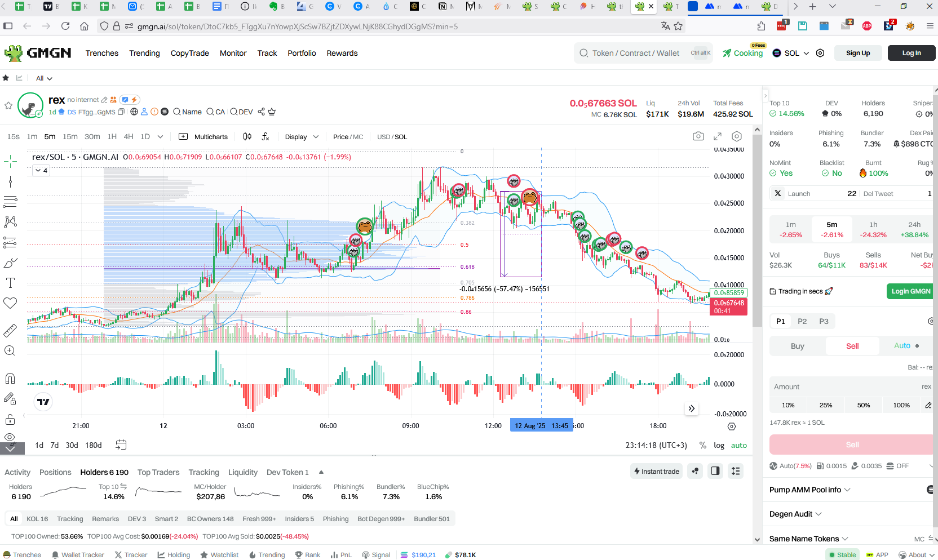938x560 pixels.
Task: Open the heart icons tool
Action: (x=10, y=303)
